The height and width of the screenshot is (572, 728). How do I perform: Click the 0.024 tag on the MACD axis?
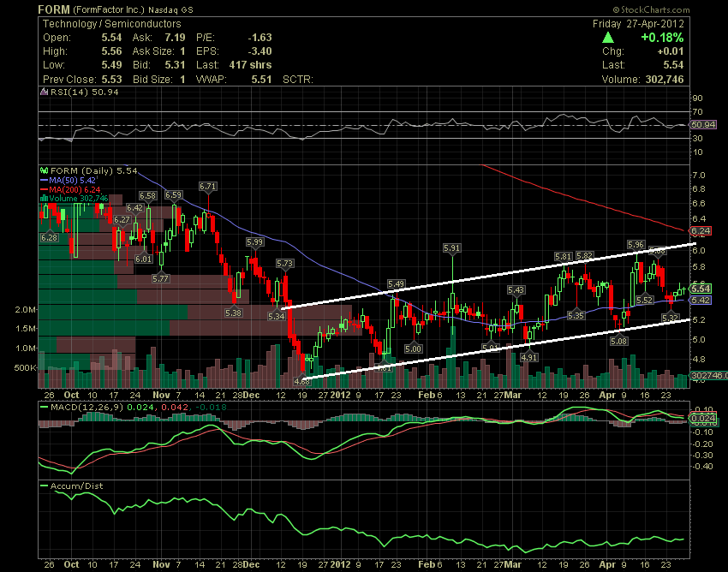tap(704, 419)
